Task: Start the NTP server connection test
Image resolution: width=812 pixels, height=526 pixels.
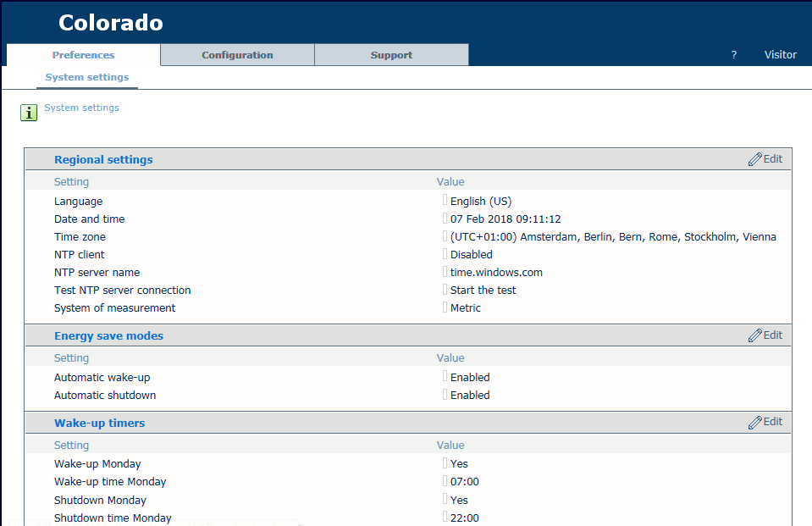Action: tap(483, 291)
